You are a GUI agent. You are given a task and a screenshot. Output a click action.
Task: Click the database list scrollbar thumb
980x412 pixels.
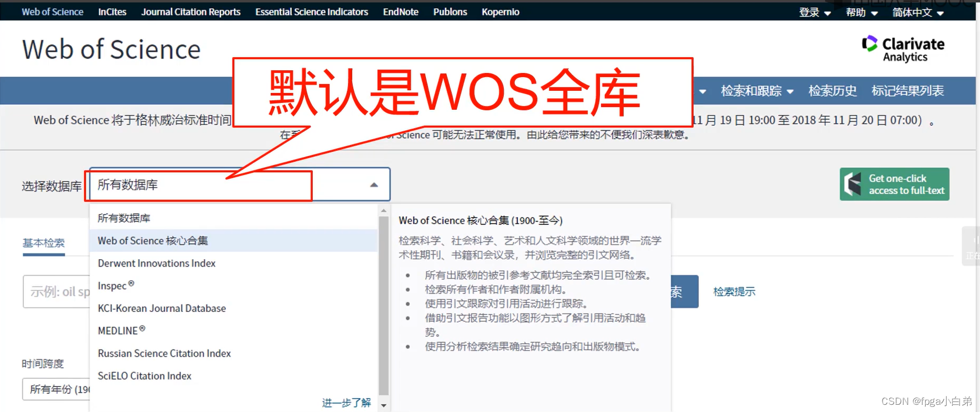click(384, 306)
